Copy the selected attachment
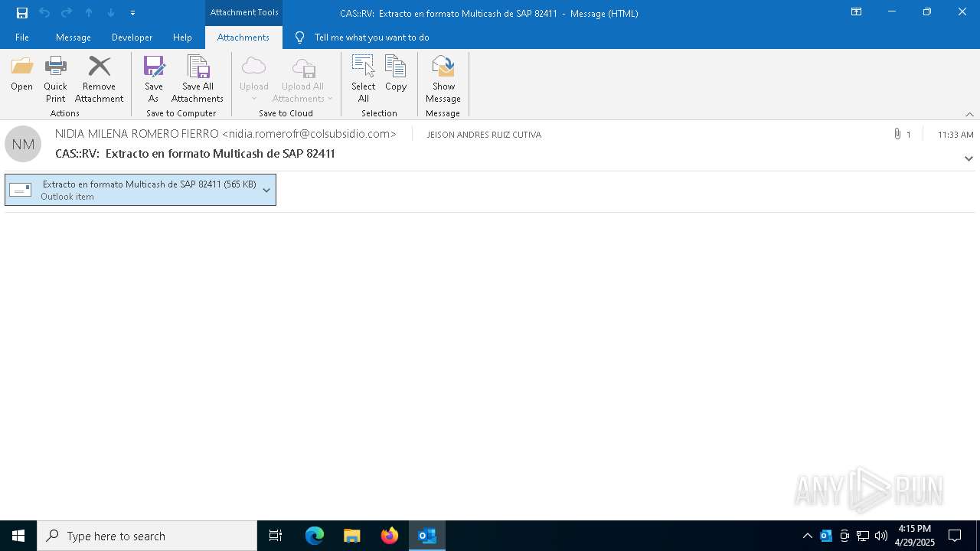Viewport: 980px width, 551px height. coord(396,74)
